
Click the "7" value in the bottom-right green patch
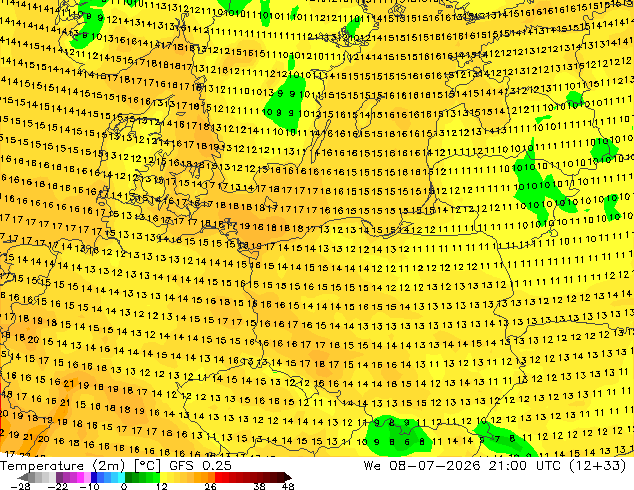click(x=497, y=439)
